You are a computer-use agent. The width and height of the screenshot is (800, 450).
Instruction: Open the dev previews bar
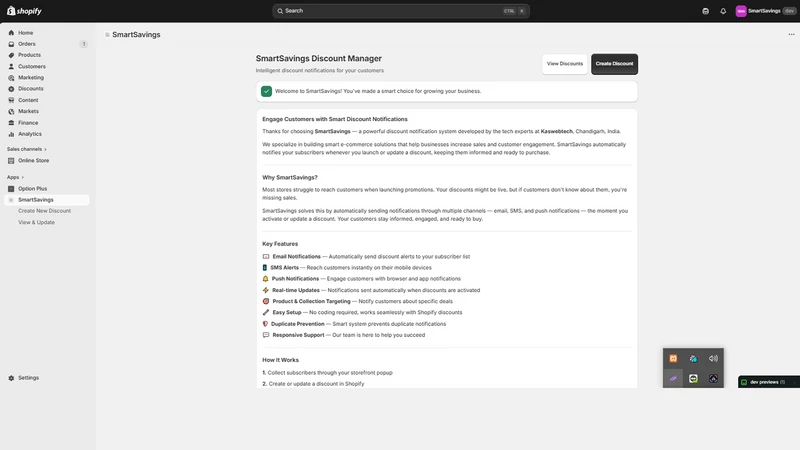pyautogui.click(x=768, y=382)
